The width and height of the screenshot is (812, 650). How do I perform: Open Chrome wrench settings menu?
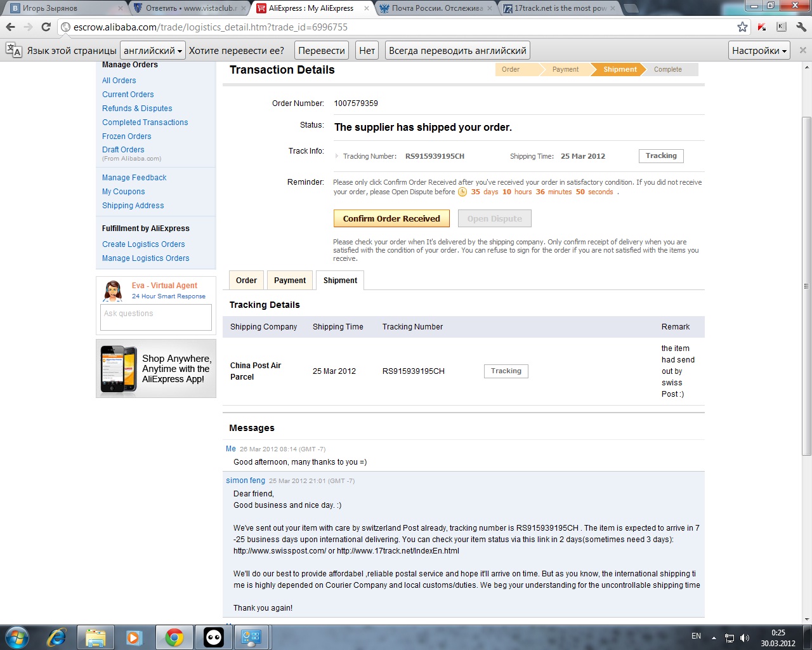[801, 27]
